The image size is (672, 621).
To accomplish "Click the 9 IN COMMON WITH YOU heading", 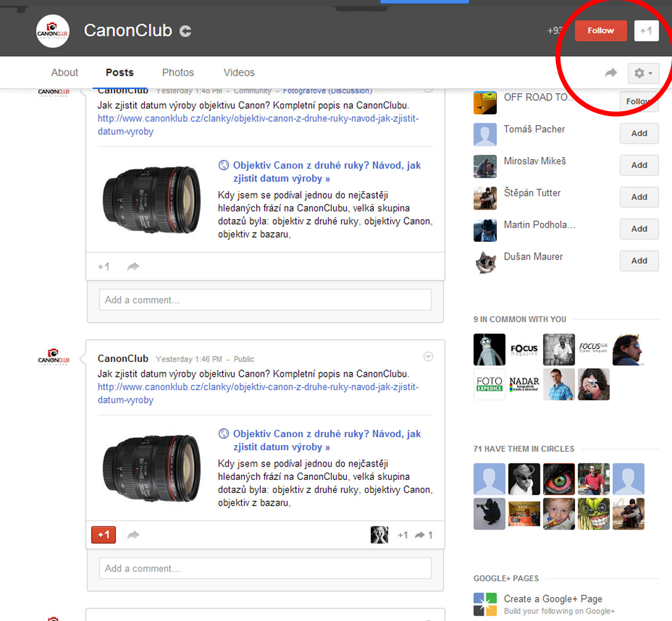I will point(519,319).
